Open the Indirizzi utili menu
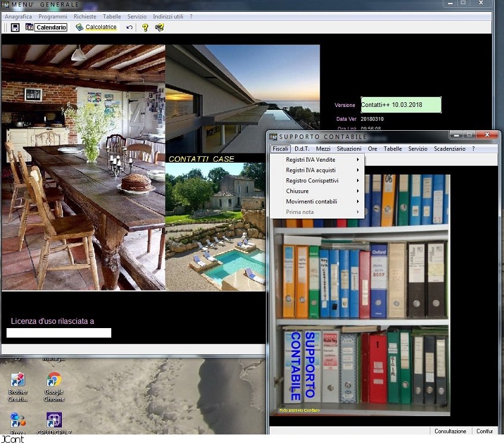 (168, 17)
